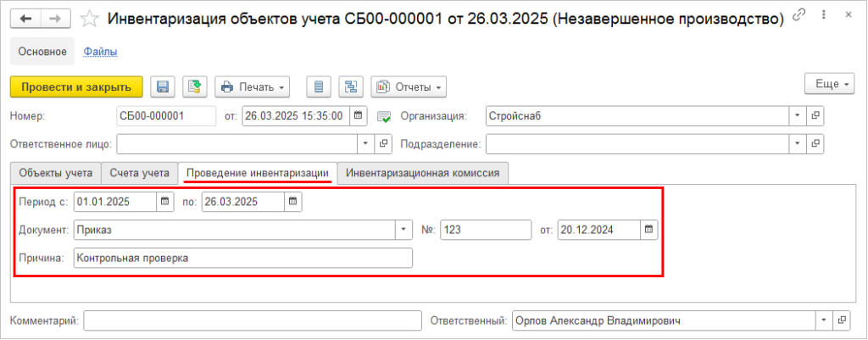Open the document movements list icon
Screen dimensions: 868x340
click(318, 86)
